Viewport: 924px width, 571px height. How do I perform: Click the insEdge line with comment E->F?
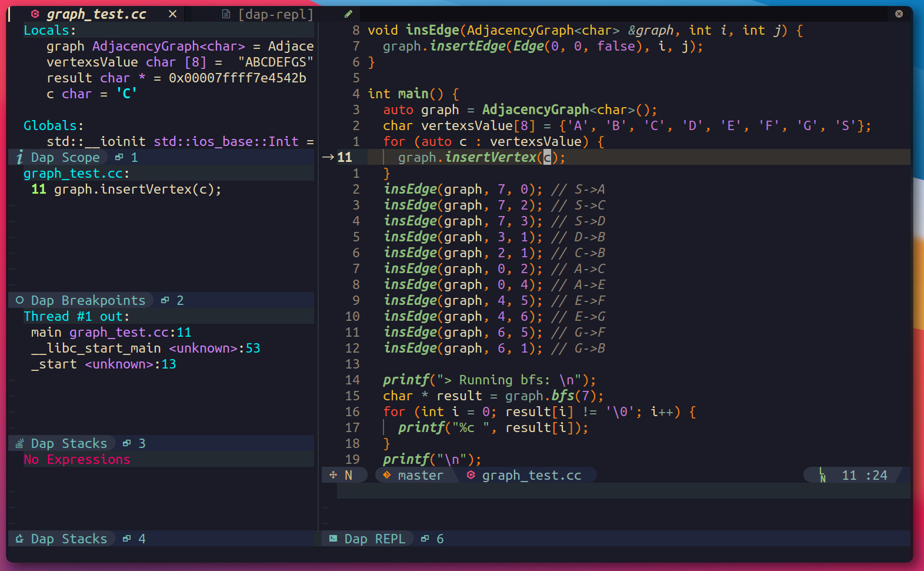pos(494,300)
